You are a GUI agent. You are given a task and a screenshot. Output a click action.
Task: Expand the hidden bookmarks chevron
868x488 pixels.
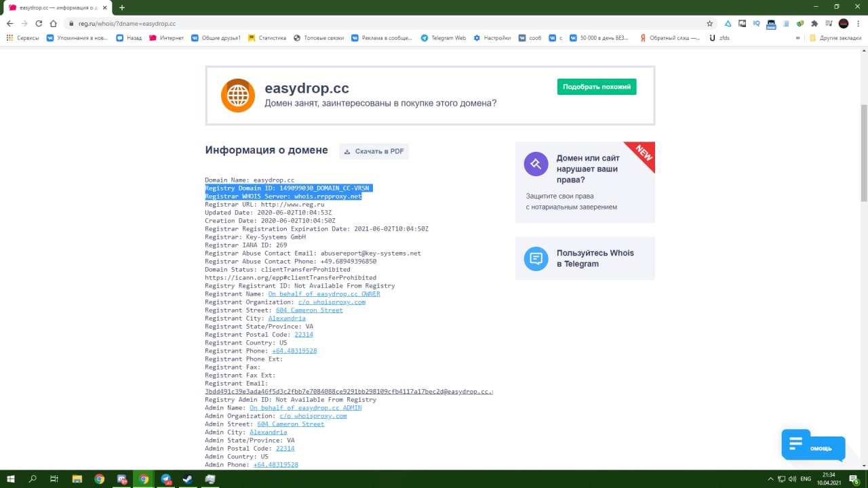(799, 38)
